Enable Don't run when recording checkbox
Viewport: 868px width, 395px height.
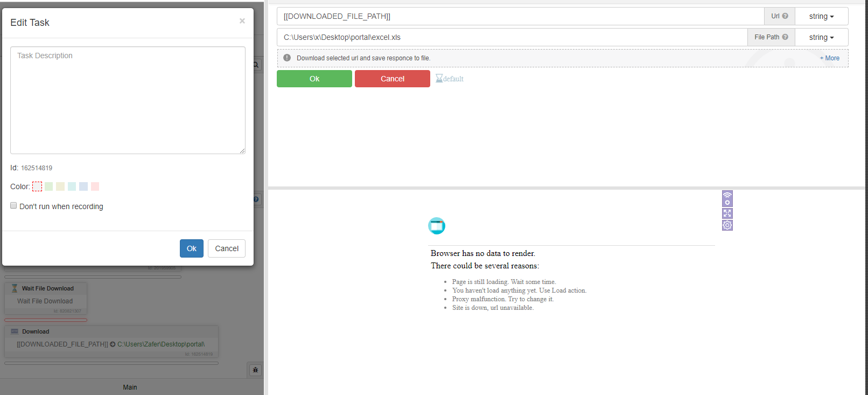coord(13,206)
